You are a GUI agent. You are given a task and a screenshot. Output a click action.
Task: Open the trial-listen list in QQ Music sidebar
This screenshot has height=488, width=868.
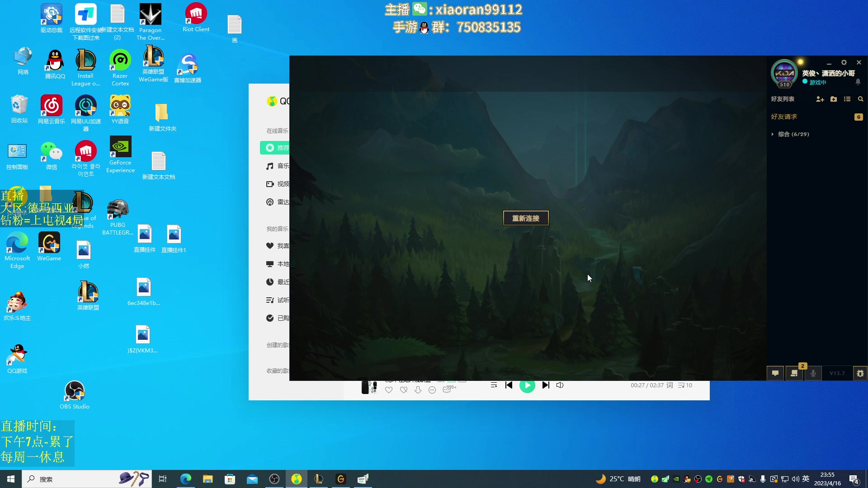coord(277,300)
